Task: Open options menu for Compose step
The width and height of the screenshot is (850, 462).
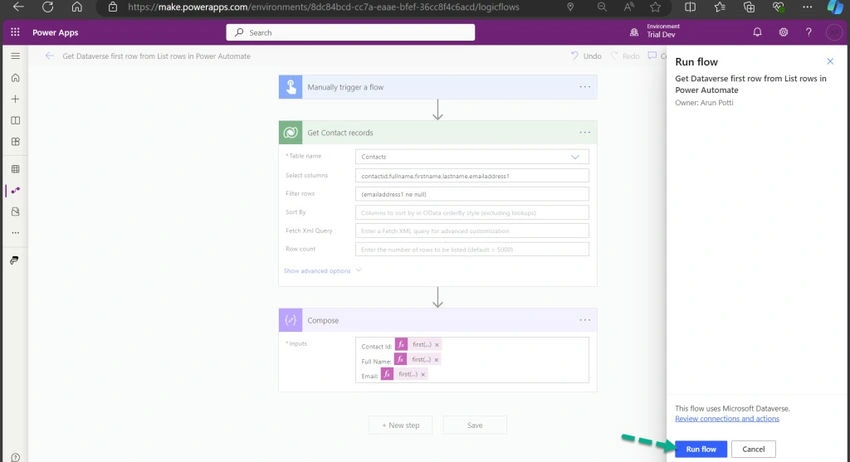Action: [x=584, y=320]
